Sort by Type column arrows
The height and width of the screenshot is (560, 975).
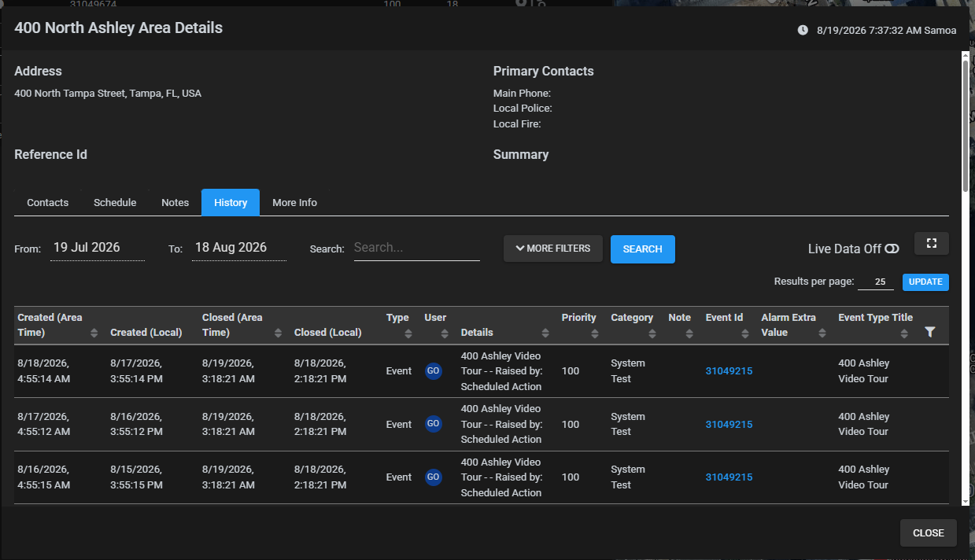click(x=408, y=333)
